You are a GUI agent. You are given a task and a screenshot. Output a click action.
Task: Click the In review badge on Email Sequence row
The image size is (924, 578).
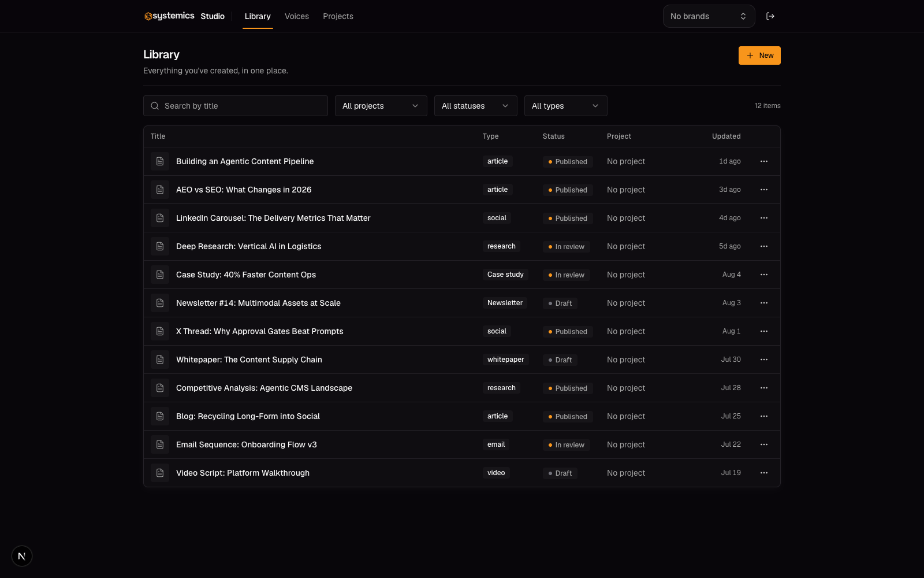567,445
